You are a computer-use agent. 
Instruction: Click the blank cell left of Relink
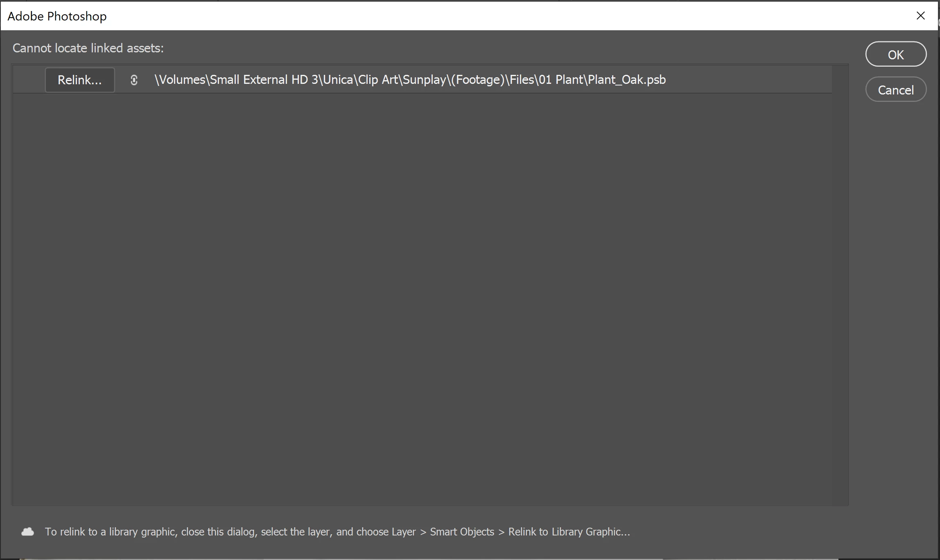point(29,80)
